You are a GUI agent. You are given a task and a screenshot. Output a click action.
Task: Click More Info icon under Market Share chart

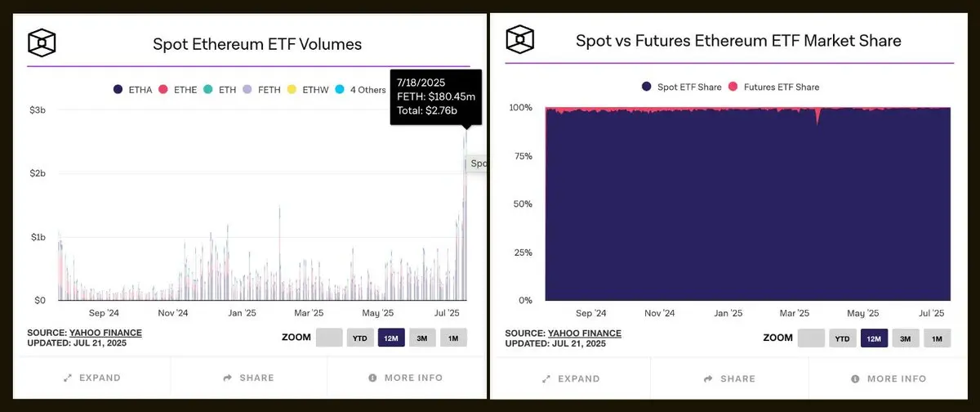(x=856, y=378)
